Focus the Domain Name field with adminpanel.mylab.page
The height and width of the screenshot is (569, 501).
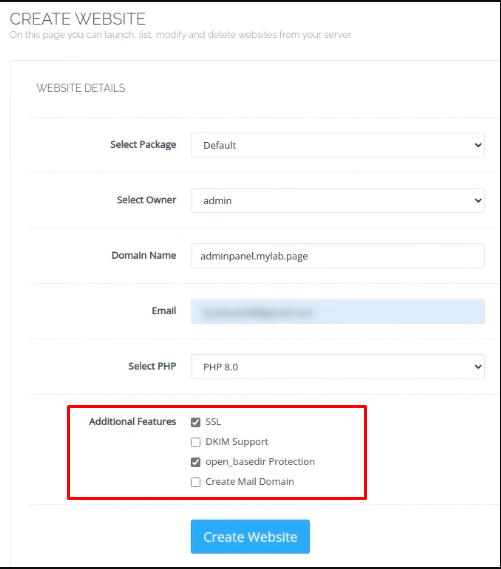[338, 256]
